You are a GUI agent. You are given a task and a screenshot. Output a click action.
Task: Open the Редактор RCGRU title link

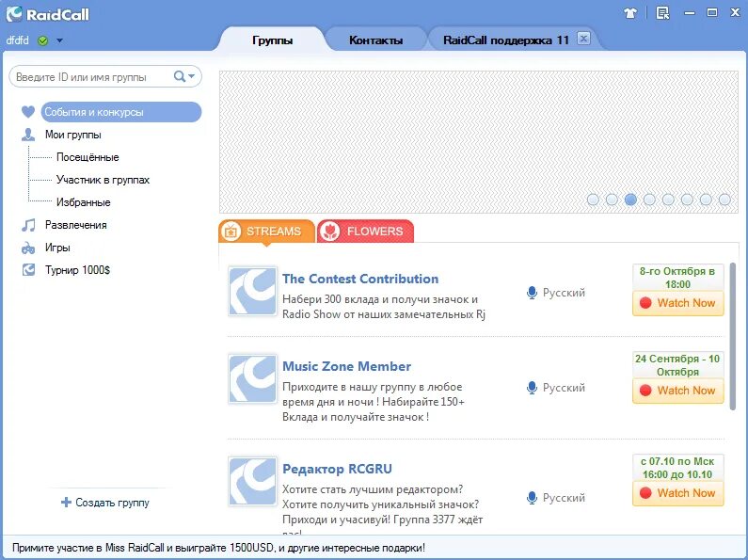[337, 469]
